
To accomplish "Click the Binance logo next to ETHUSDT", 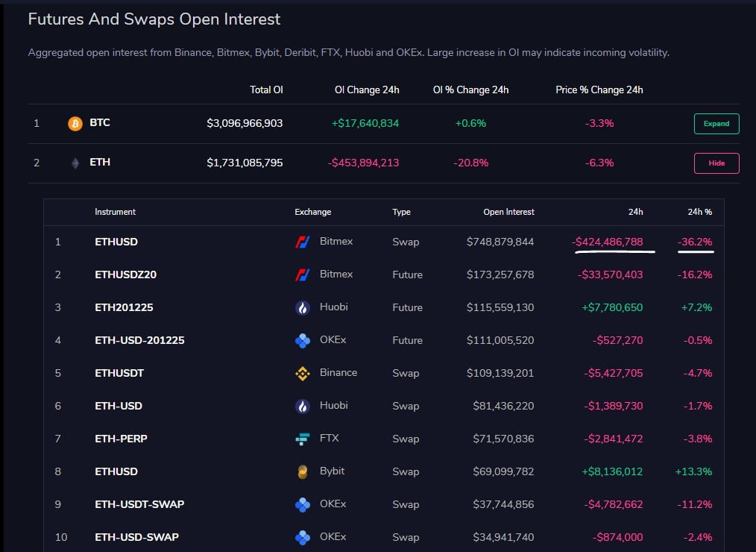I will [301, 372].
